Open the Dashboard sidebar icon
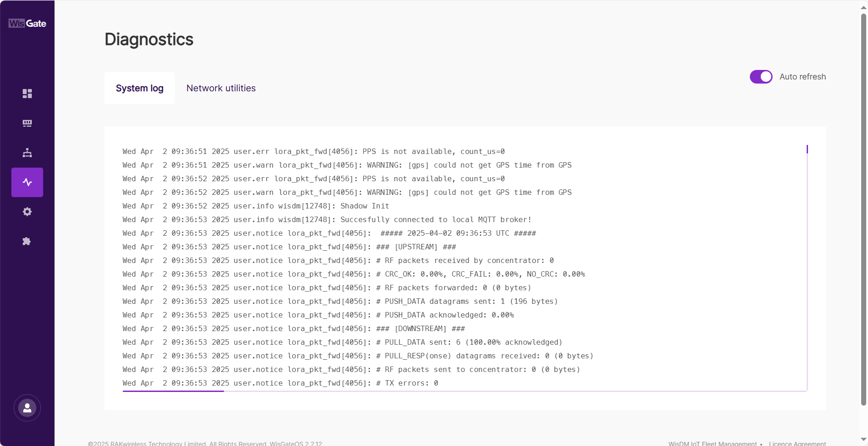The height and width of the screenshot is (446, 868). [27, 94]
